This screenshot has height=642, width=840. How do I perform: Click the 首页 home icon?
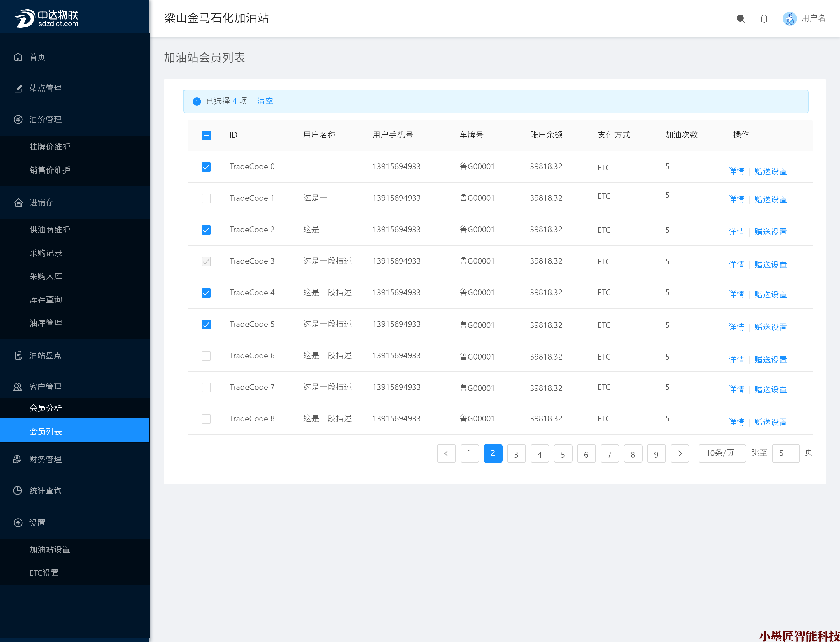18,57
